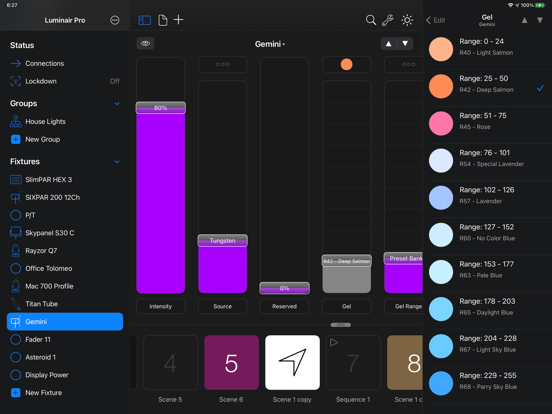Add a New Fixture
552x414 pixels.
(65, 393)
